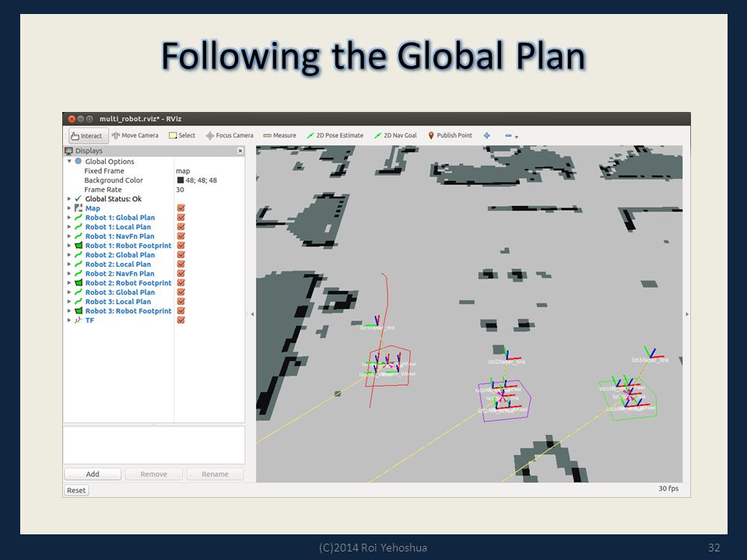Viewport: 747px width, 560px height.
Task: Select the Fixed Frame value map
Action: (x=183, y=171)
